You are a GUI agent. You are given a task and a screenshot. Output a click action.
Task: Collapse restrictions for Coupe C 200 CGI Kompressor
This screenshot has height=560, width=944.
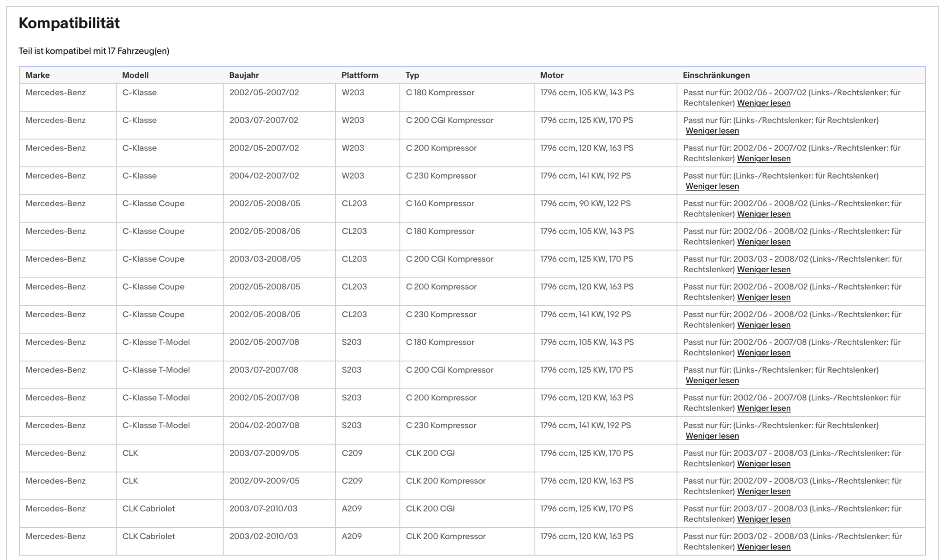coord(764,269)
